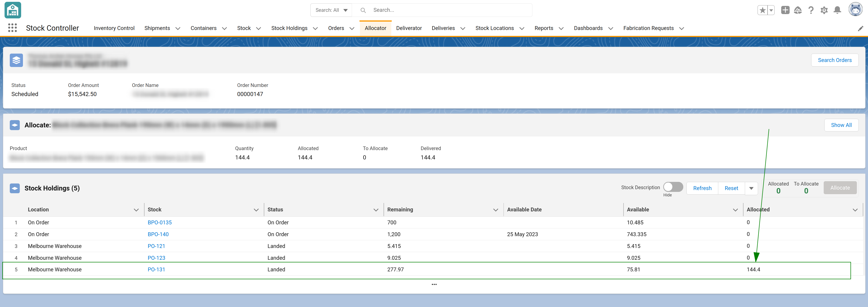Open the favorites list dropdown arrow

[x=771, y=10]
